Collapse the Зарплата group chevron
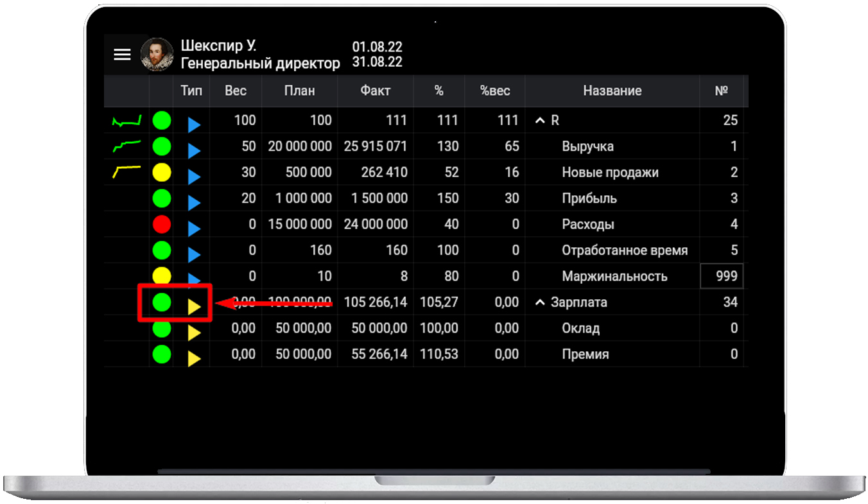This screenshot has width=868, height=504. tap(540, 302)
